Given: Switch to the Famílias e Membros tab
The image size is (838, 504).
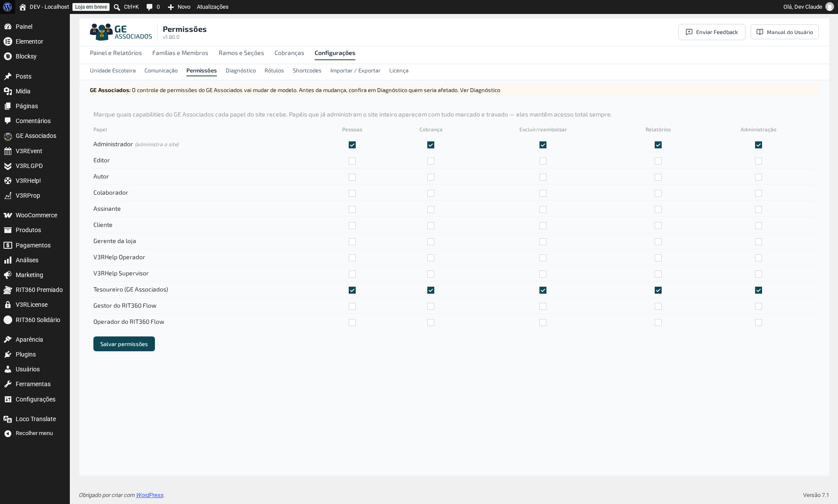Looking at the screenshot, I should pyautogui.click(x=180, y=53).
